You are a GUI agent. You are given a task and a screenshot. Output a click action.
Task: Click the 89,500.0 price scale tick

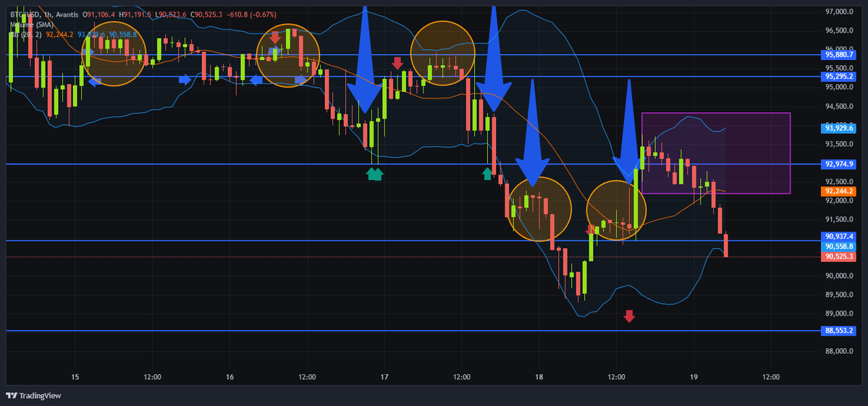[x=838, y=295]
